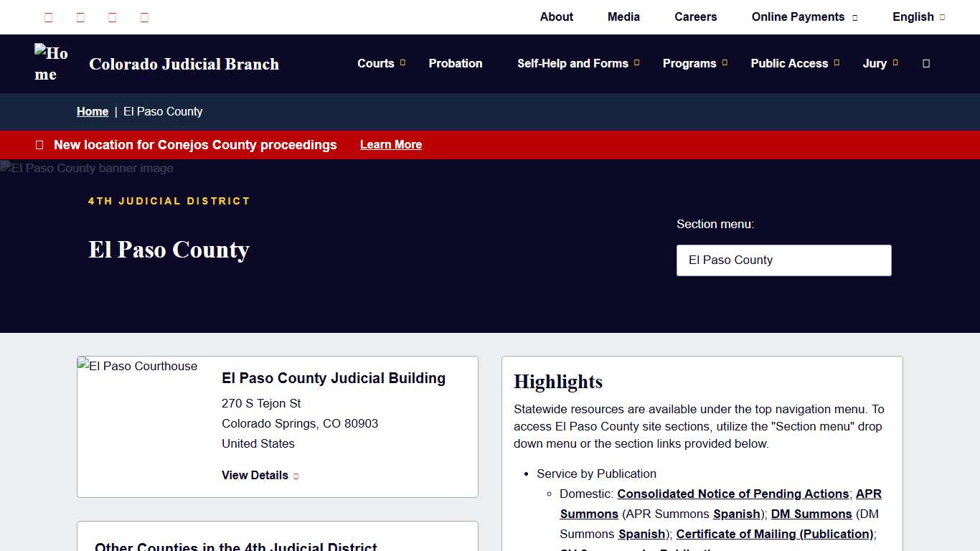This screenshot has width=980, height=551.
Task: Click the Learn More link in the banner
Action: [390, 145]
